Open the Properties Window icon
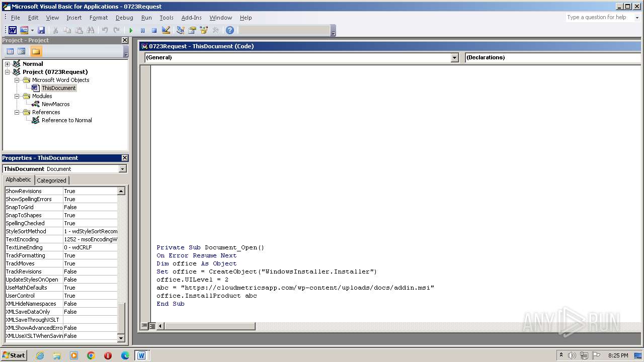644x362 pixels. [x=192, y=30]
